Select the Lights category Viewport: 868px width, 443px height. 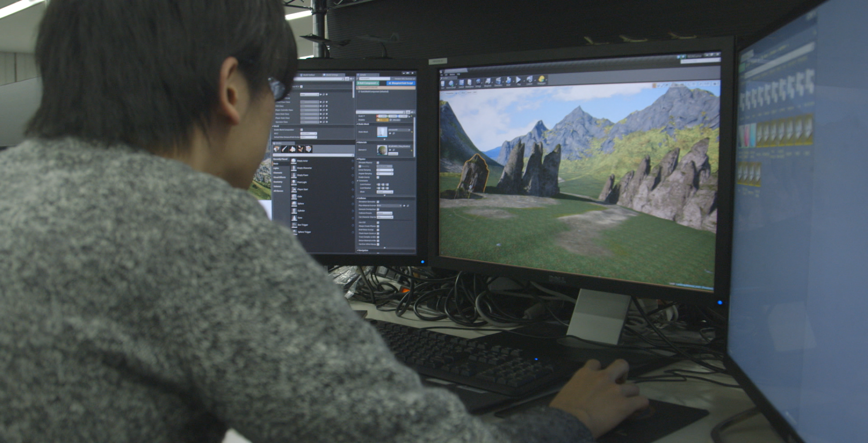coord(276,168)
